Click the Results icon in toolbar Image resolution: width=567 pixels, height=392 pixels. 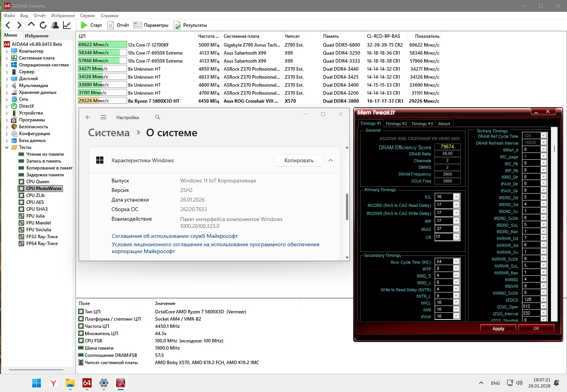177,25
